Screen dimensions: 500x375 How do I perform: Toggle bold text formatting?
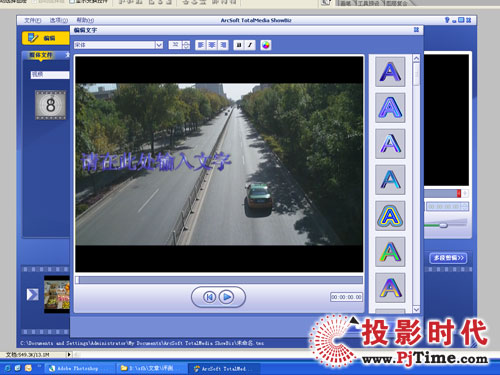pos(239,45)
